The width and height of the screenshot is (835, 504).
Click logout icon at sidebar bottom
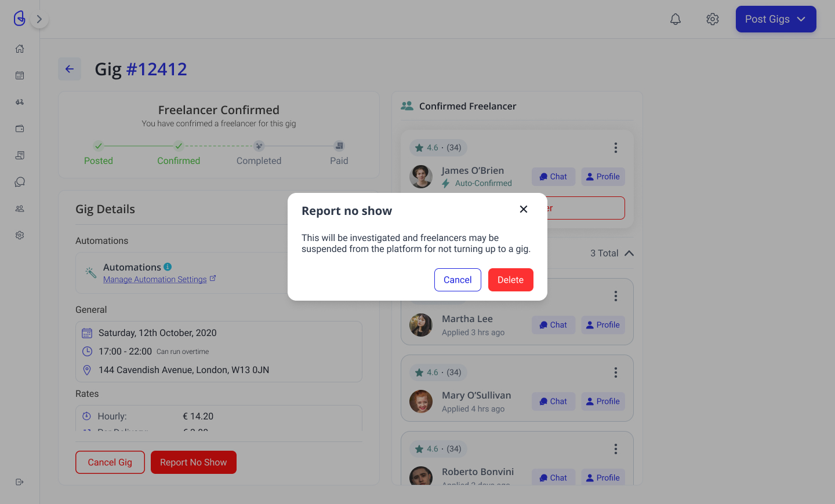pyautogui.click(x=20, y=482)
